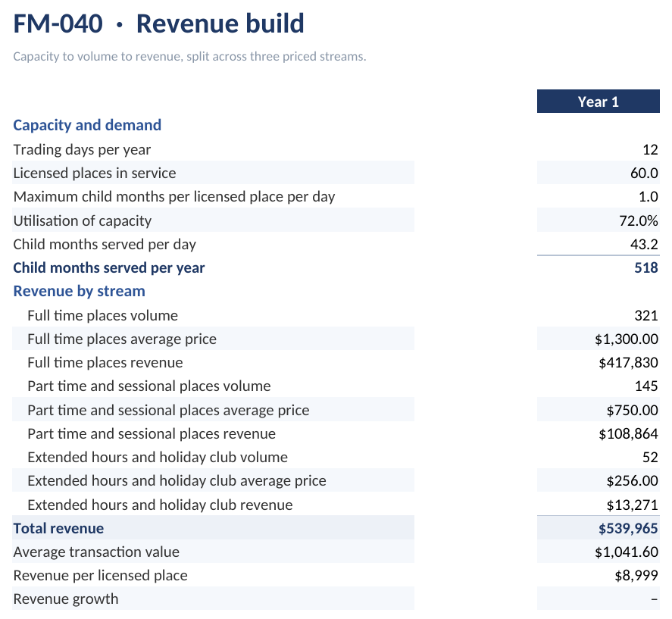Click the subtitle about three priced streams
The height and width of the screenshot is (619, 672).
click(189, 57)
